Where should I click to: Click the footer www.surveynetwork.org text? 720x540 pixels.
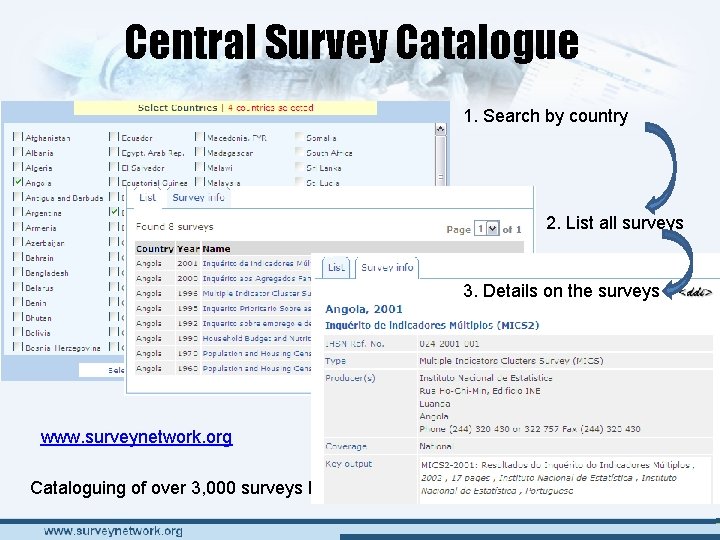tap(113, 531)
